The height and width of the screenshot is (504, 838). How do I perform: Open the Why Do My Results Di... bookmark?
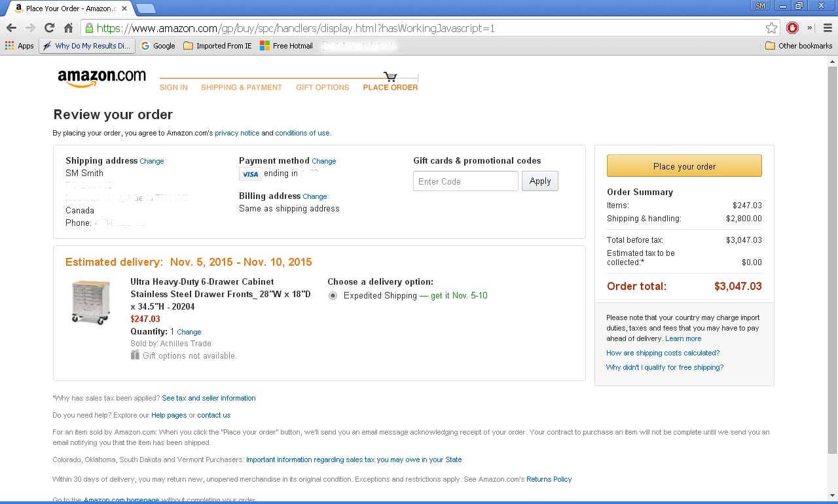(87, 46)
